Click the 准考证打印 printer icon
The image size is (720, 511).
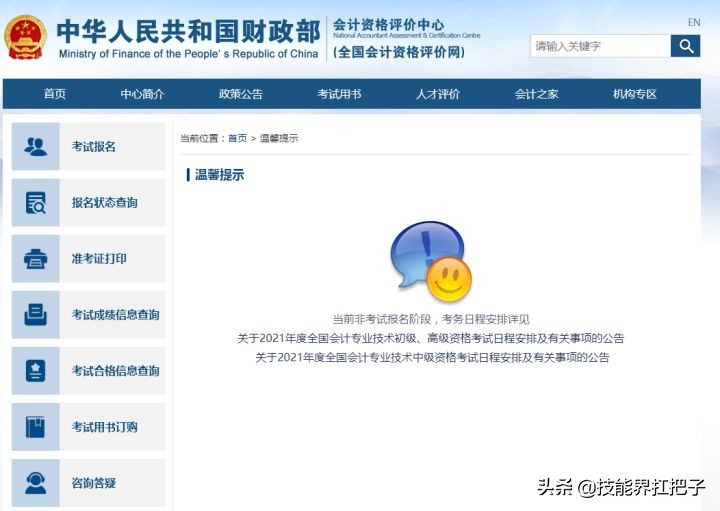pos(35,258)
